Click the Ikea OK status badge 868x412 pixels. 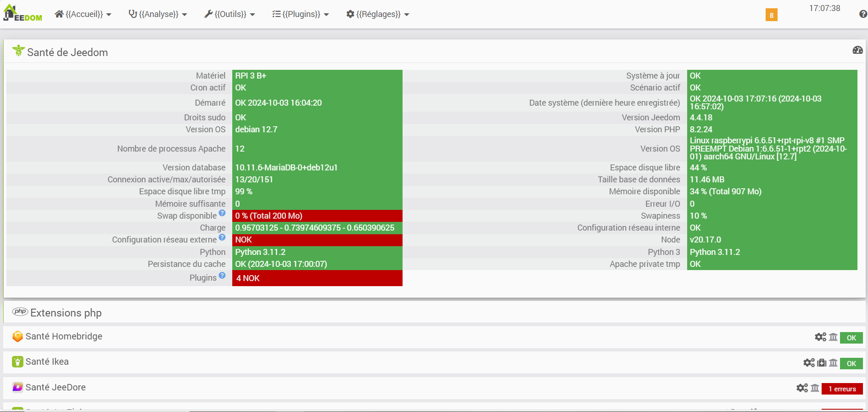point(851,364)
